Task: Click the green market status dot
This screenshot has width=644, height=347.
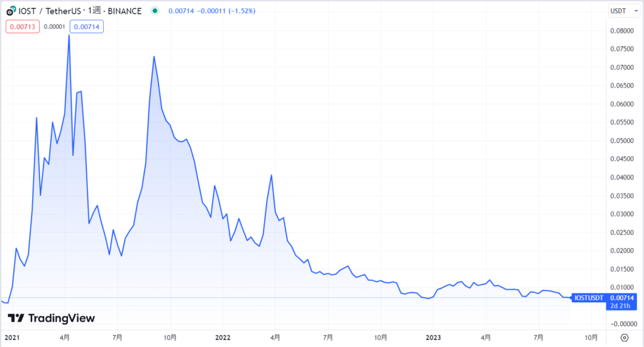Action: (155, 11)
